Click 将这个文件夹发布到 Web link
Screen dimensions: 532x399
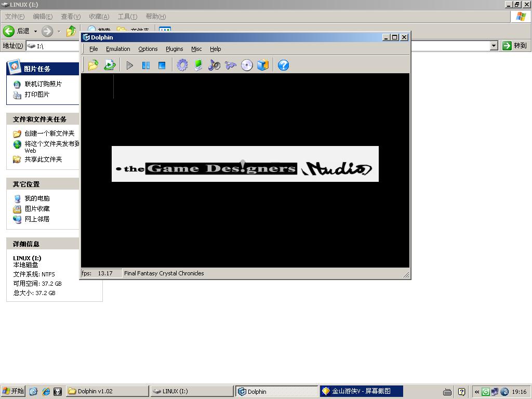(52, 147)
